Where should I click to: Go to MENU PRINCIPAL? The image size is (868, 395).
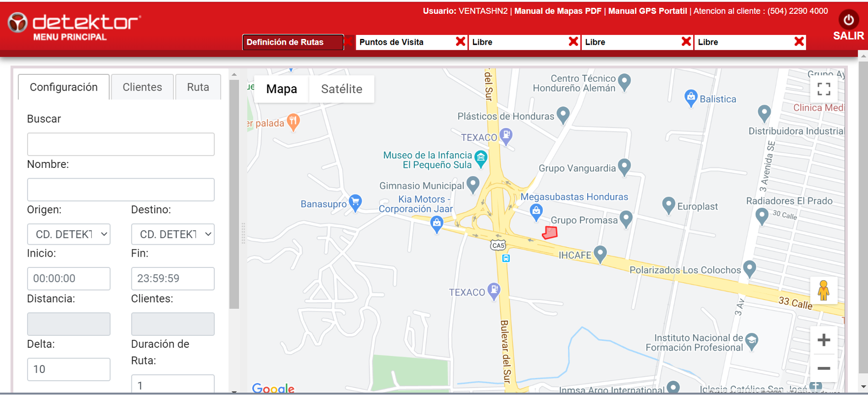[70, 37]
